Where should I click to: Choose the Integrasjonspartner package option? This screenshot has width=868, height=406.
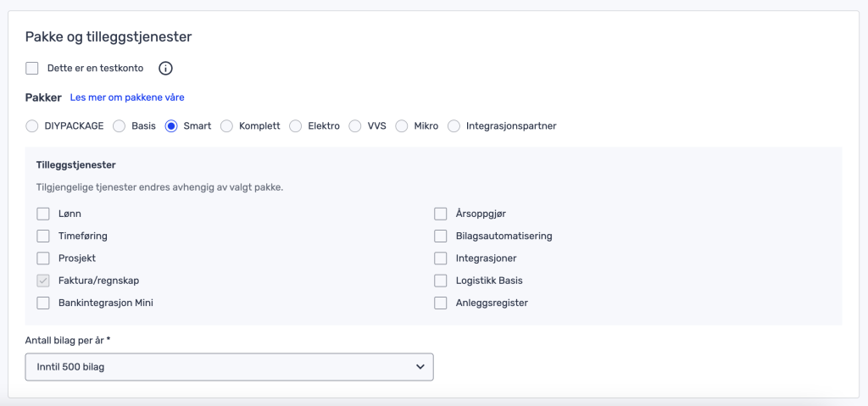pos(454,126)
